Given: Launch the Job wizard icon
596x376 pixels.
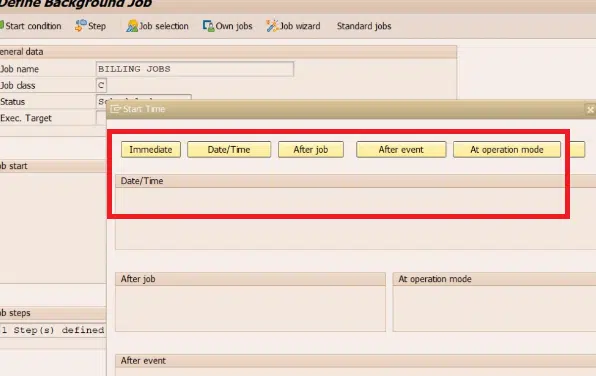Looking at the screenshot, I should pyautogui.click(x=272, y=26).
